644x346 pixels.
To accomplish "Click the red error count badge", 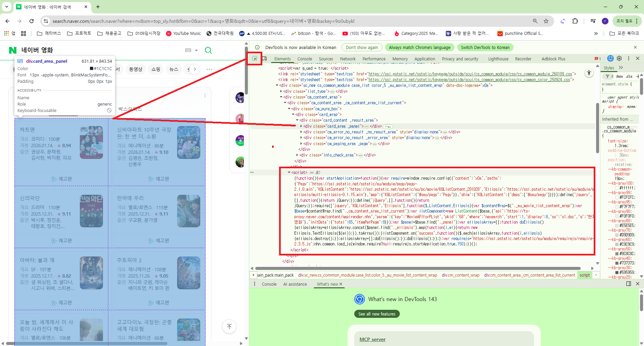I will pos(598,59).
